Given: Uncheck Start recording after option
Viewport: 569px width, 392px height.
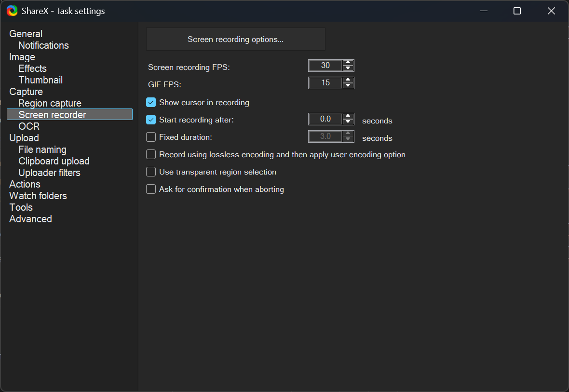Looking at the screenshot, I should (151, 120).
